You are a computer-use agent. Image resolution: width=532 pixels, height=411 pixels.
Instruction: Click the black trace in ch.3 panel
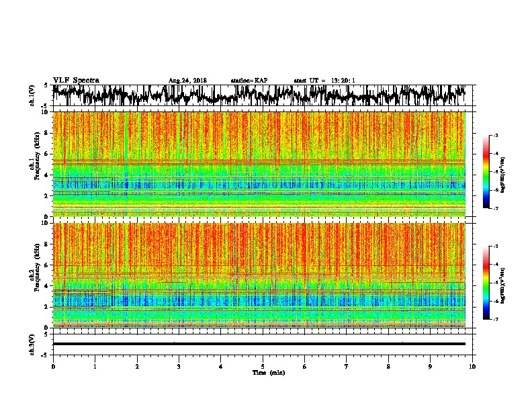coord(259,344)
